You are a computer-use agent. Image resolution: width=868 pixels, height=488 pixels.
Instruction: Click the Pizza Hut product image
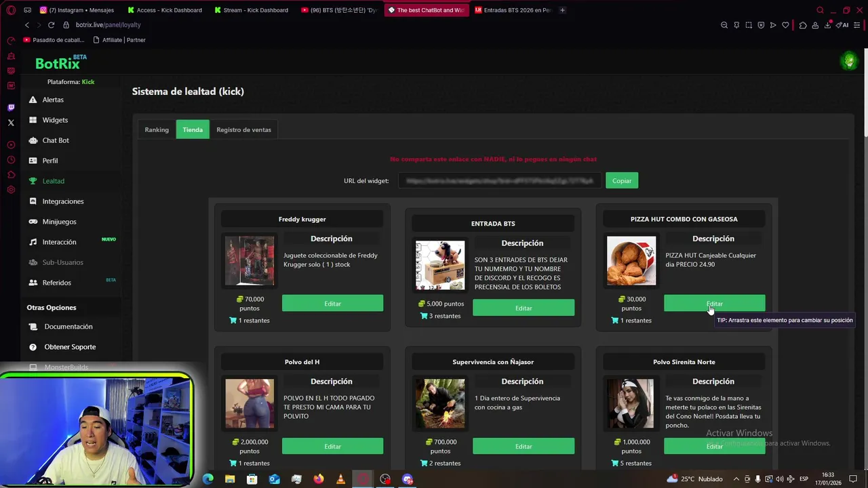tap(631, 261)
